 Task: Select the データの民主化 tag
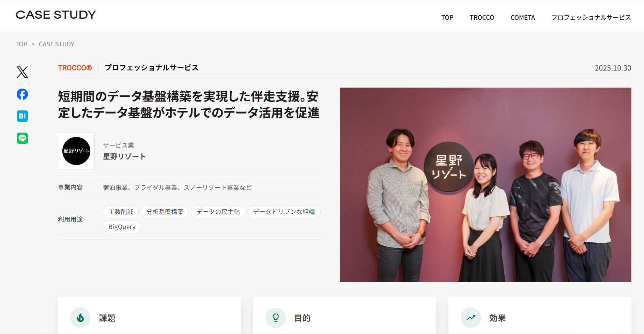tap(218, 212)
